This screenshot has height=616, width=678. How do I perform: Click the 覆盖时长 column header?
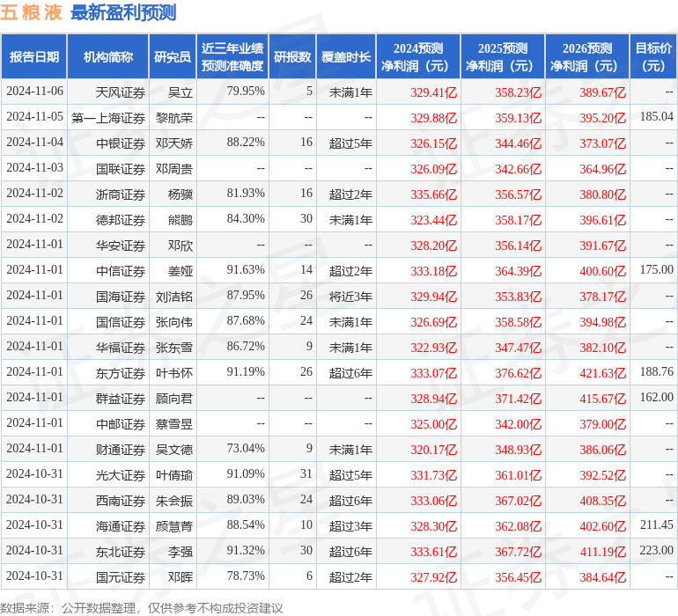tap(346, 56)
